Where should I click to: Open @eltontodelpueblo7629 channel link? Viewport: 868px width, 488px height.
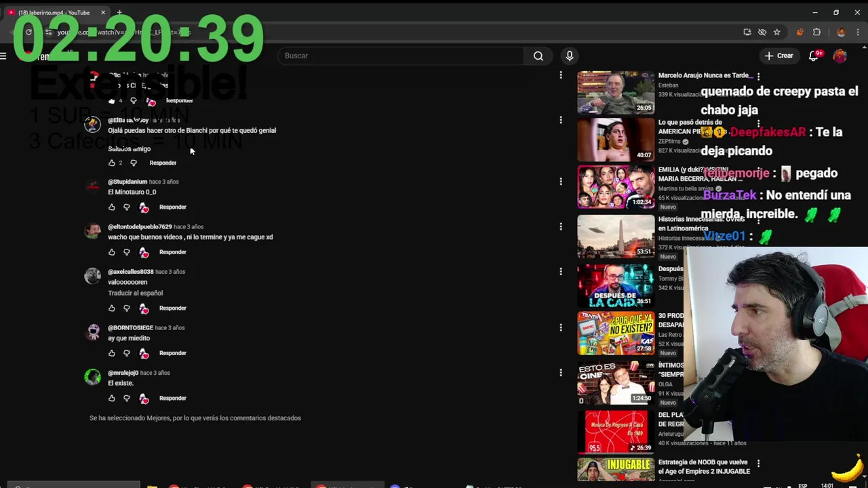(x=140, y=226)
